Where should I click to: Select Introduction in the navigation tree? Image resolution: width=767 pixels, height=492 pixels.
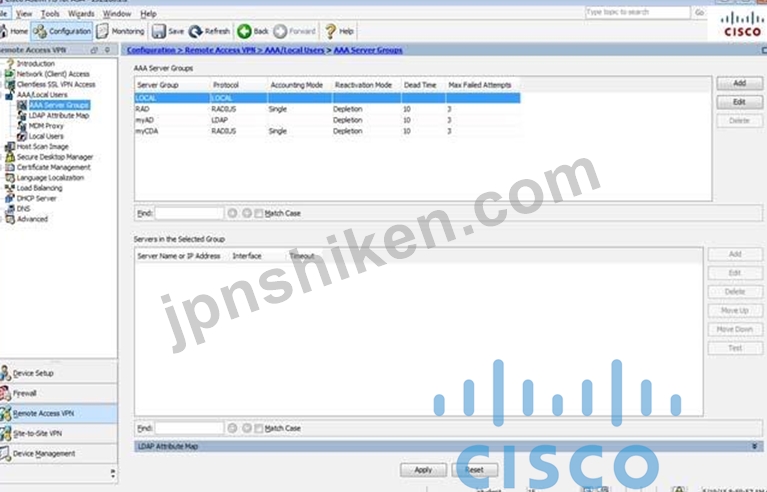[x=36, y=64]
